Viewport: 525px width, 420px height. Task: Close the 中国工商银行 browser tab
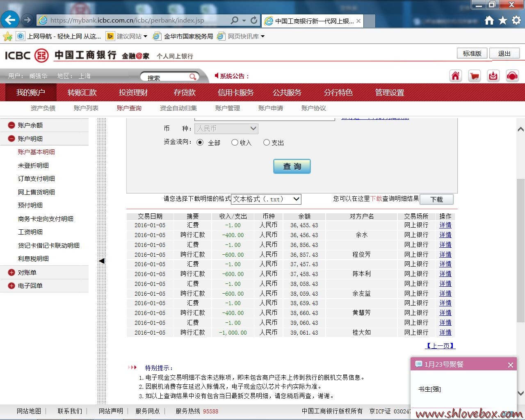tap(358, 21)
